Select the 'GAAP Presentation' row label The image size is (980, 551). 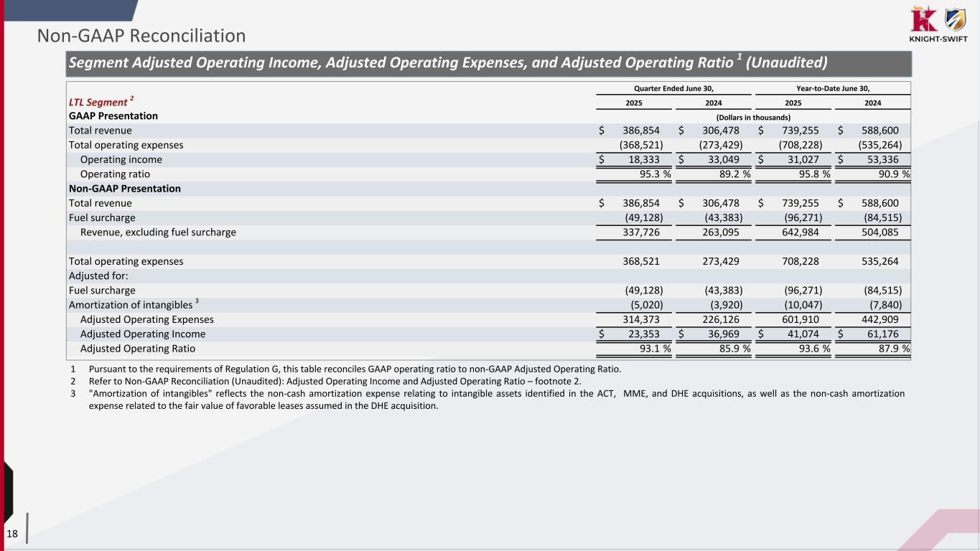tap(113, 116)
